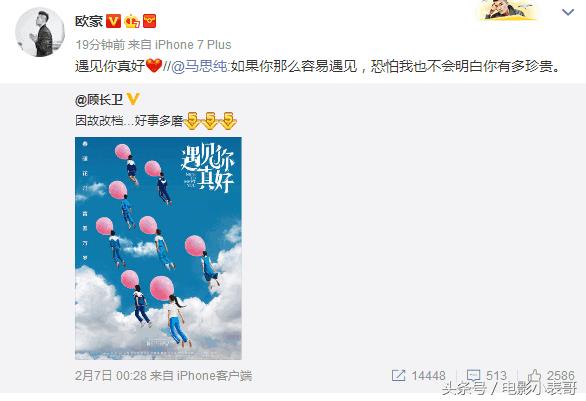The width and height of the screenshot is (586, 401).
Task: Click the orange V verified badge beside 欧豪
Action: [x=113, y=21]
